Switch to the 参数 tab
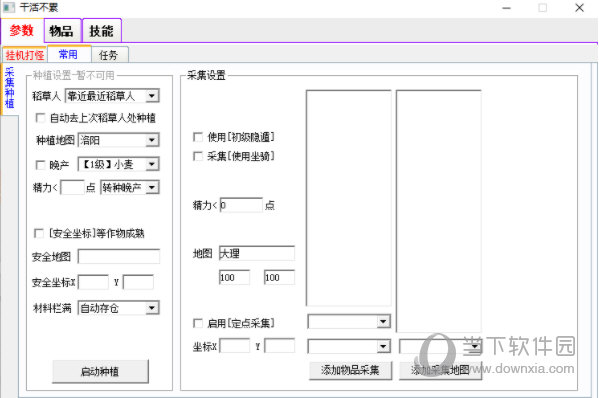 pos(22,31)
